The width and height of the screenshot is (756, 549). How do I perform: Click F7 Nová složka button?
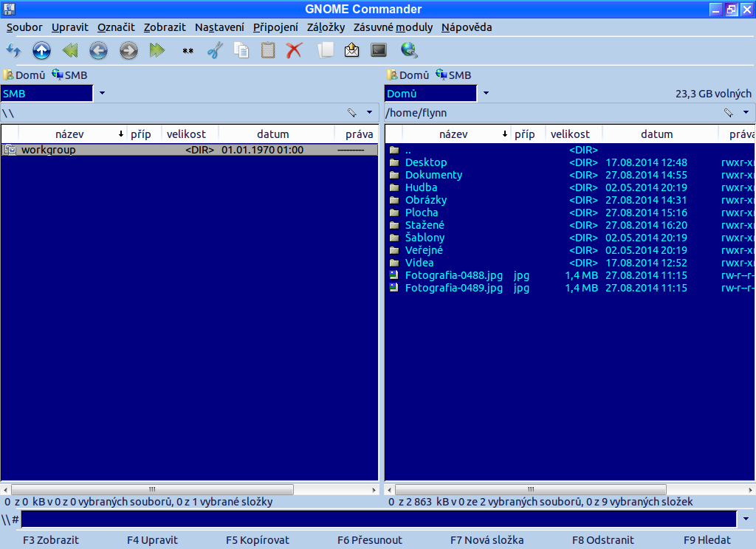click(x=487, y=540)
